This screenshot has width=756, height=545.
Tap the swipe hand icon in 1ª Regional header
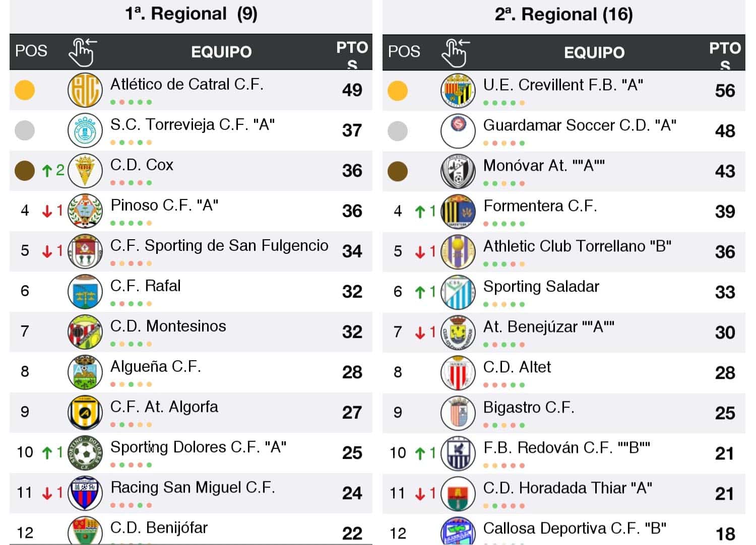tap(82, 52)
